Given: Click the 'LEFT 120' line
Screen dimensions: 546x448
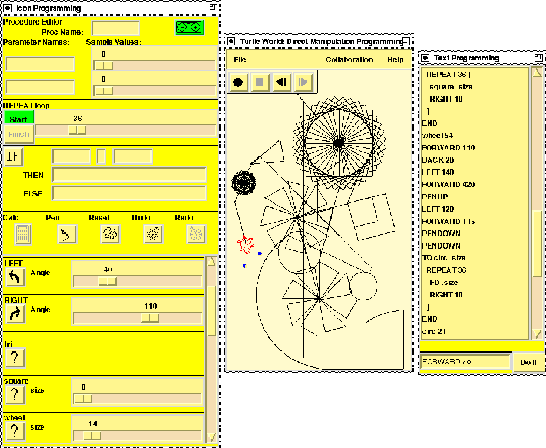Looking at the screenshot, I should [x=438, y=209].
